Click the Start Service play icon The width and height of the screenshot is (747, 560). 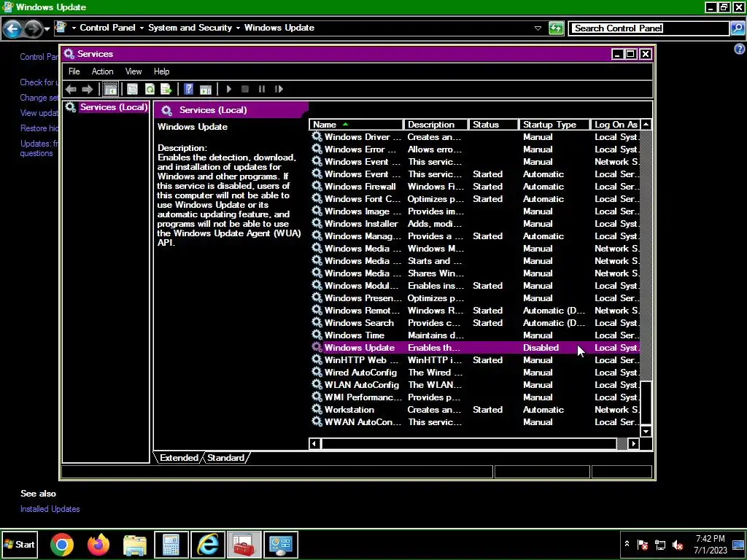click(229, 89)
